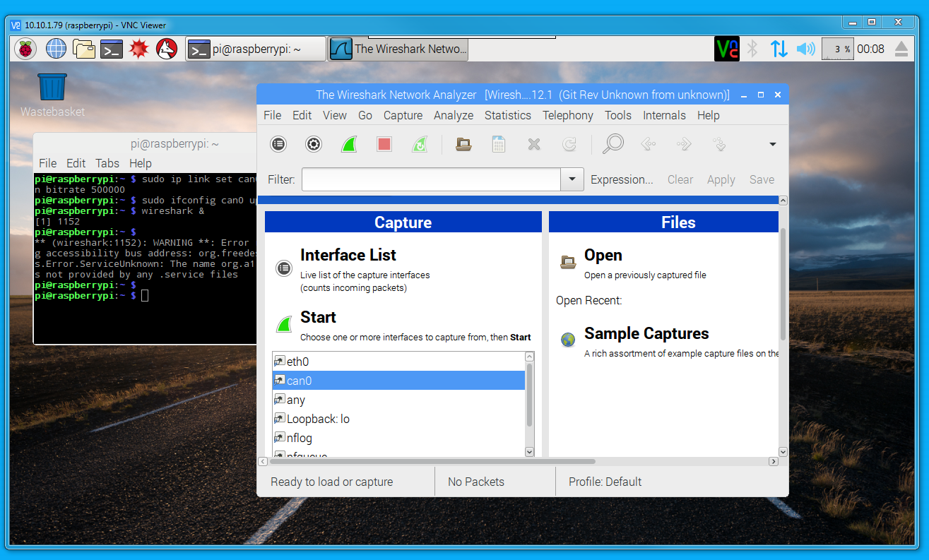Go back in packet history arrow
929x560 pixels.
coord(648,144)
